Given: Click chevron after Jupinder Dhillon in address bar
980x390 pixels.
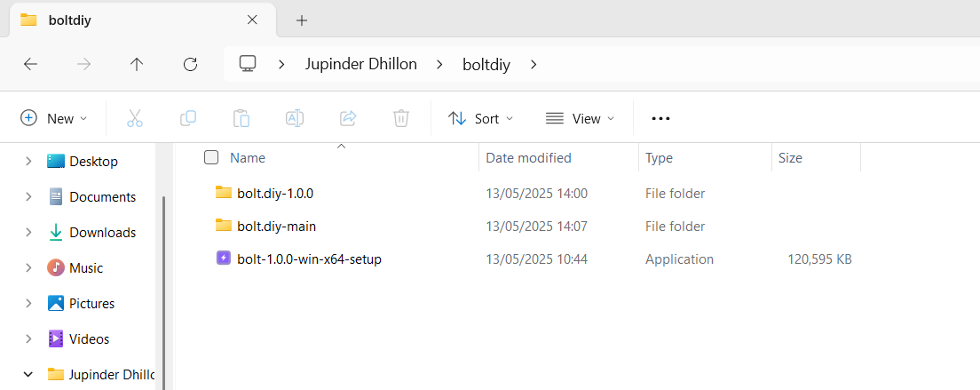Looking at the screenshot, I should [x=440, y=64].
